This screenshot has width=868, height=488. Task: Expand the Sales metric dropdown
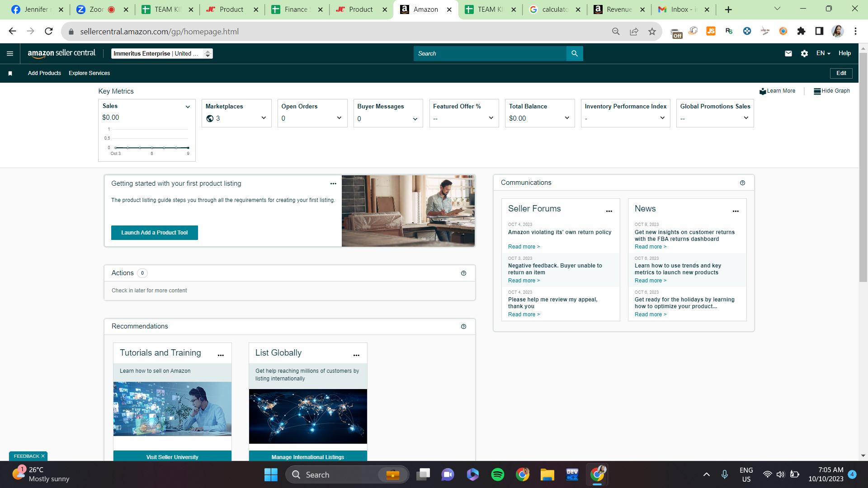(x=188, y=107)
